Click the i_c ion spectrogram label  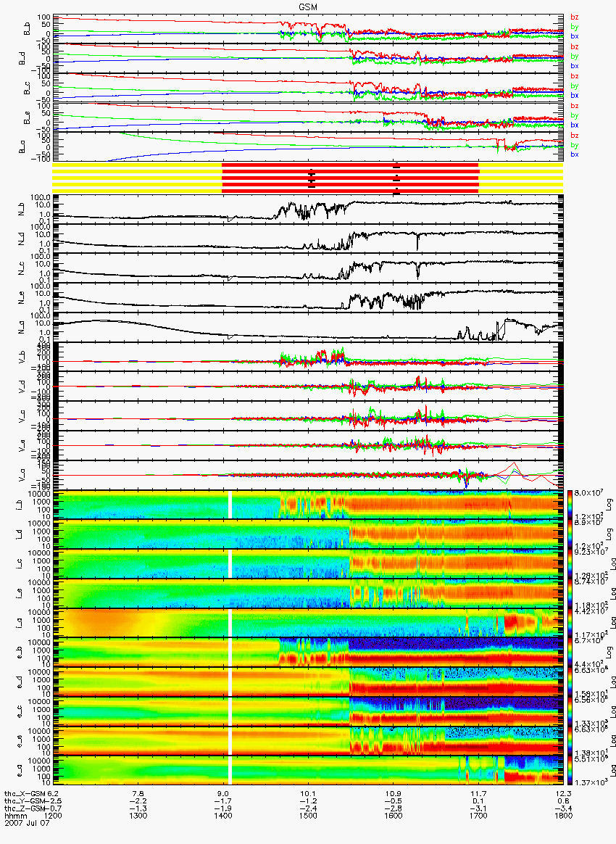coord(20,563)
